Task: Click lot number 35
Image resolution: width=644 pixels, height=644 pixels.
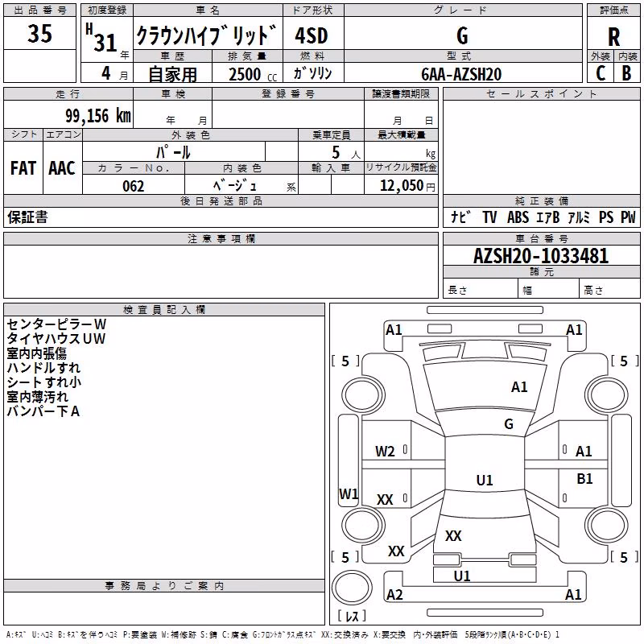Action: pyautogui.click(x=39, y=33)
